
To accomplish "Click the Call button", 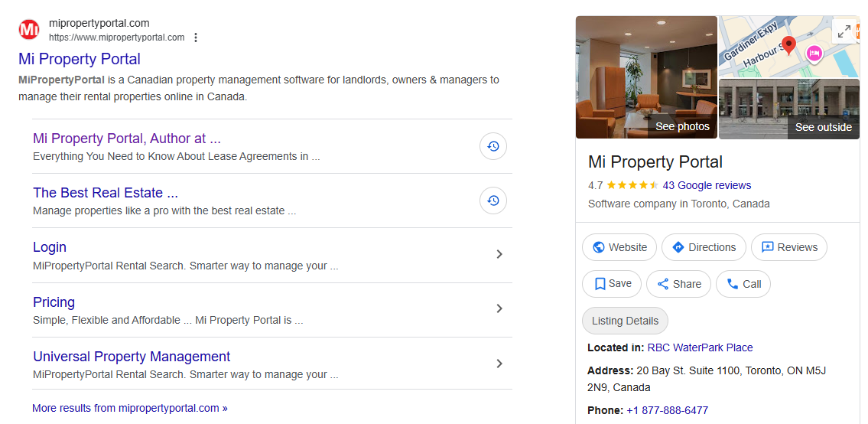I will [x=743, y=284].
